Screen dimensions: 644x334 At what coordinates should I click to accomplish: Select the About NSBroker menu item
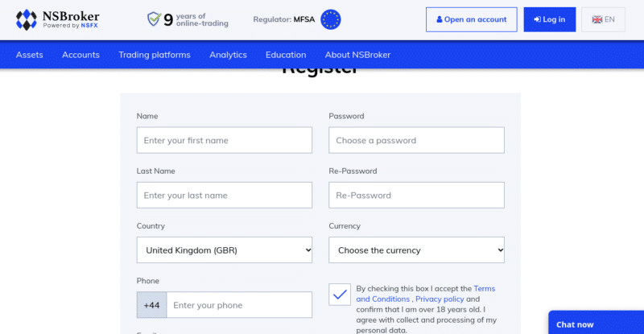[x=357, y=55]
